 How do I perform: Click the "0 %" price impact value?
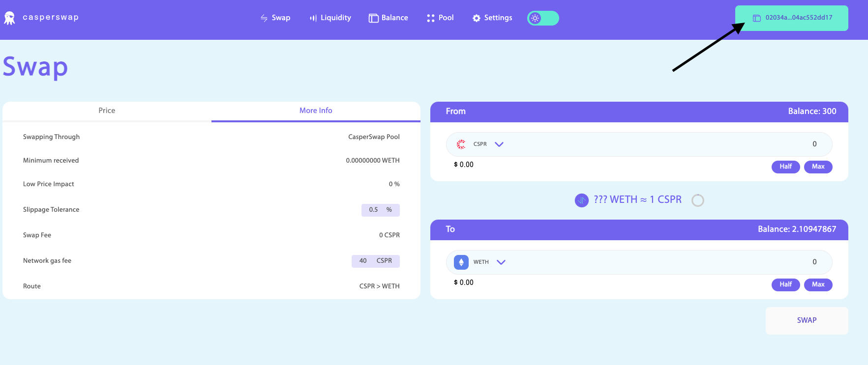[394, 184]
